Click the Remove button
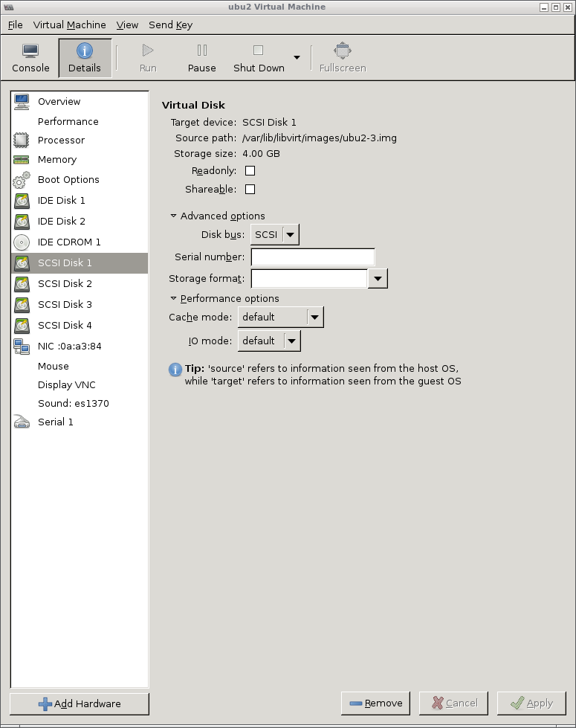This screenshot has height=728, width=576. pyautogui.click(x=375, y=703)
